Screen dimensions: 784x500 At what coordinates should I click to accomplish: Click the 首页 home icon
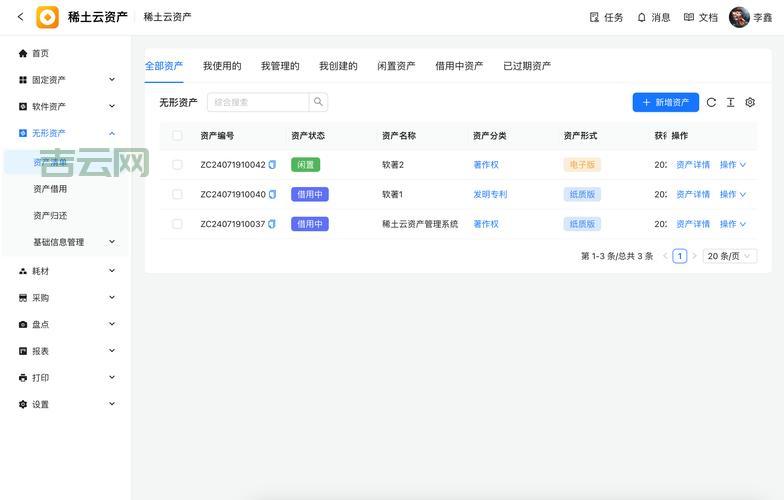click(x=22, y=54)
